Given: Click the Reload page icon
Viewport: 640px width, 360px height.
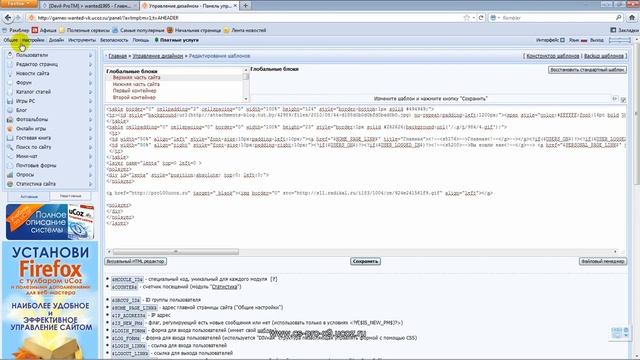Looking at the screenshot, I should [481, 18].
